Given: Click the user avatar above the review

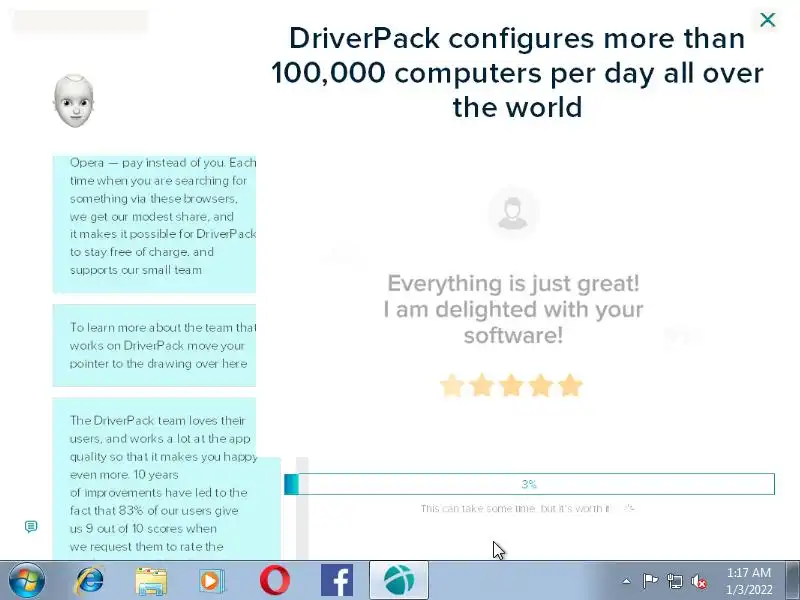Looking at the screenshot, I should [x=513, y=212].
